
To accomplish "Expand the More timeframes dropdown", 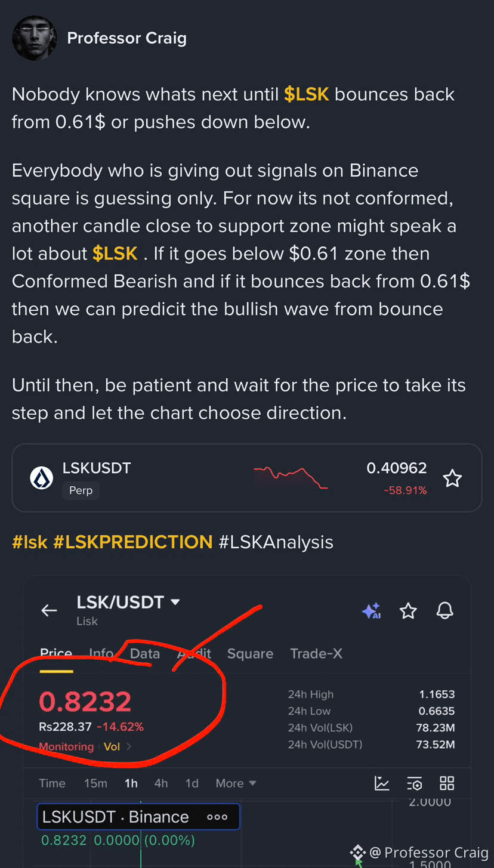I will pyautogui.click(x=236, y=783).
